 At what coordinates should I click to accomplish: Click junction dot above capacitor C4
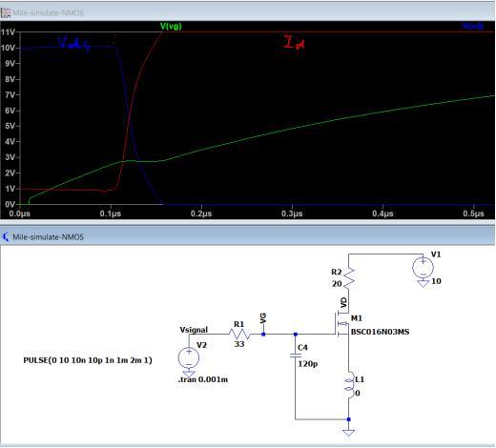[296, 334]
